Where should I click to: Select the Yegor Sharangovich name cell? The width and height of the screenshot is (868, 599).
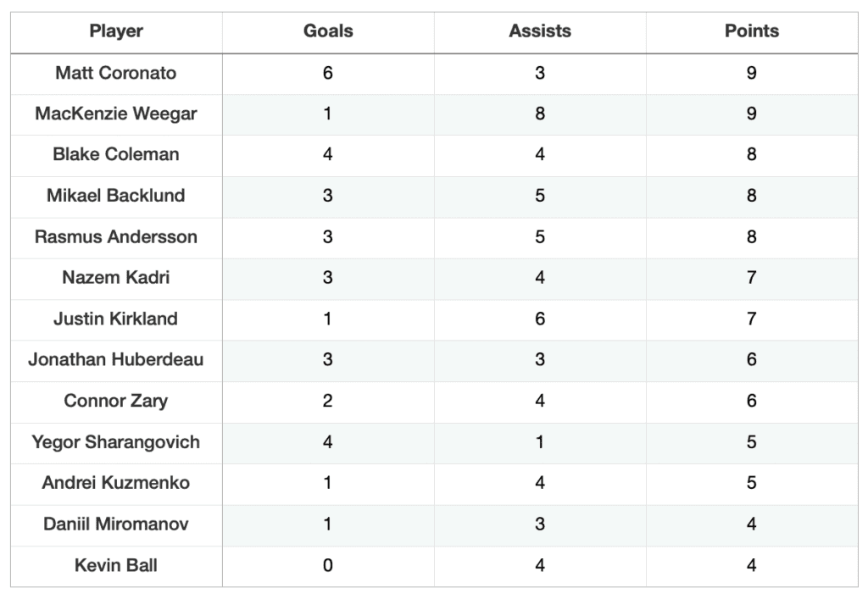[116, 441]
